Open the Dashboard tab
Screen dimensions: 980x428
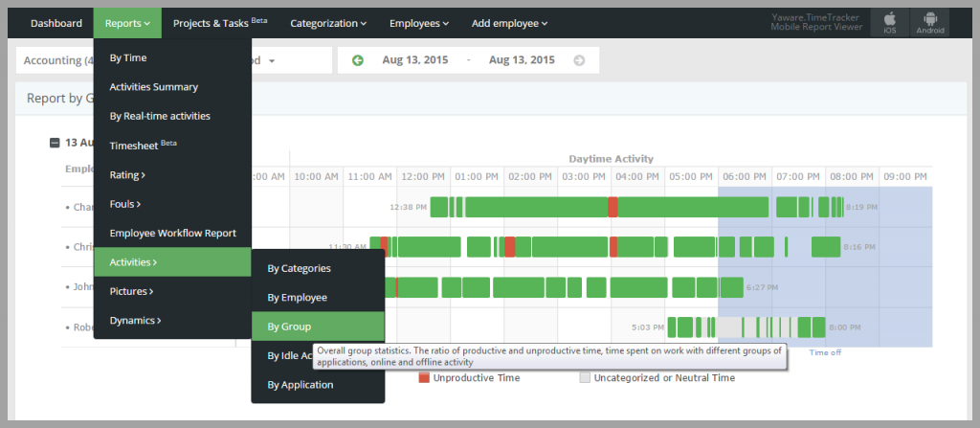[56, 23]
